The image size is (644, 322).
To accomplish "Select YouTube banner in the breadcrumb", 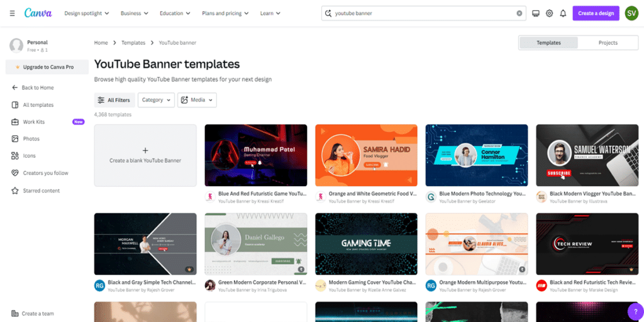I will pyautogui.click(x=177, y=43).
